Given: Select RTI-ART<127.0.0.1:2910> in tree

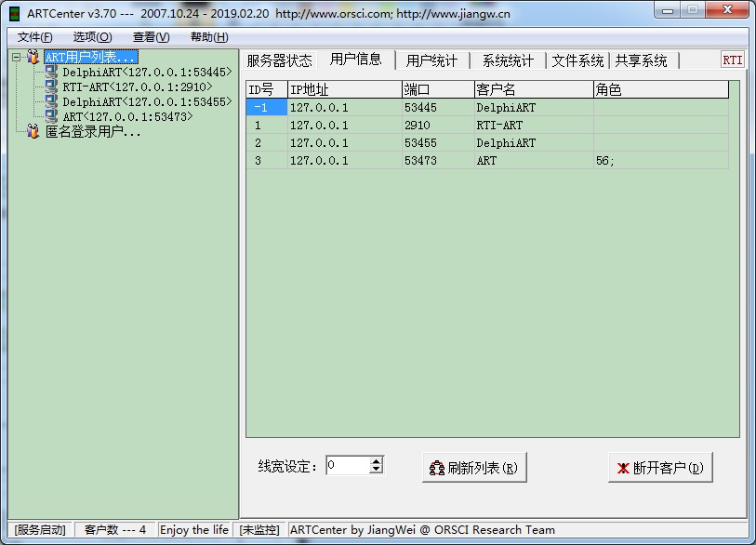Looking at the screenshot, I should click(138, 86).
